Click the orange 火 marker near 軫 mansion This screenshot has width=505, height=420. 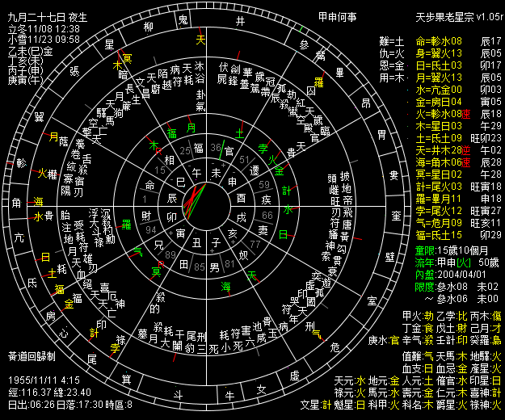coord(43,173)
